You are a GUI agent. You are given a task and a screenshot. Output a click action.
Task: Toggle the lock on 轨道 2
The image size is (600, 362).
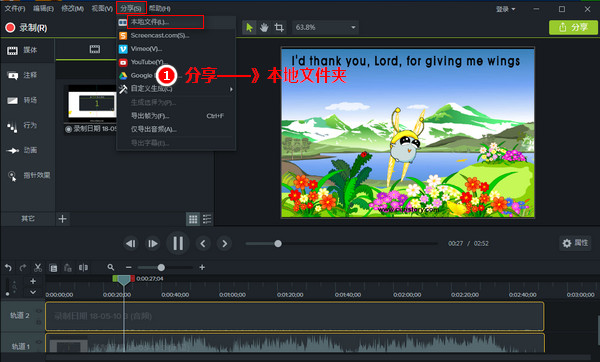[39, 323]
